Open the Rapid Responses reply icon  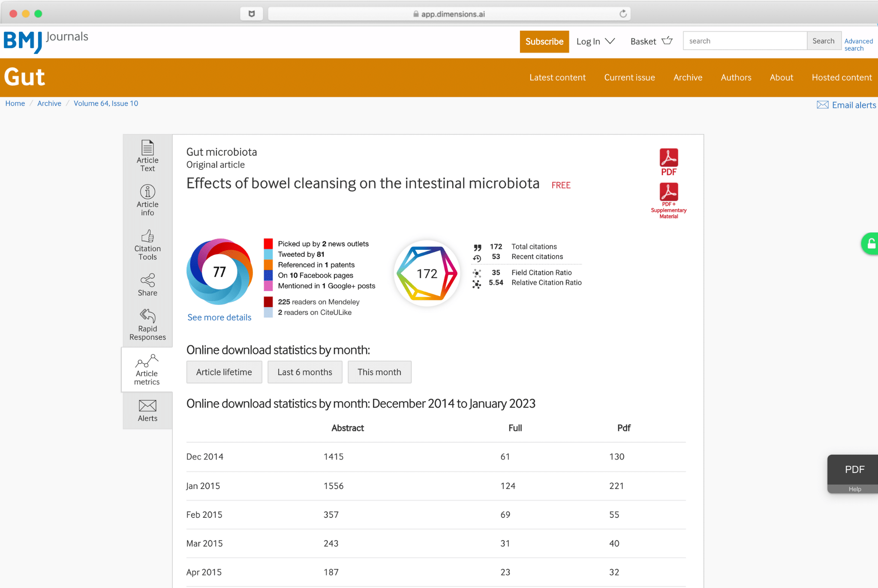click(x=147, y=316)
